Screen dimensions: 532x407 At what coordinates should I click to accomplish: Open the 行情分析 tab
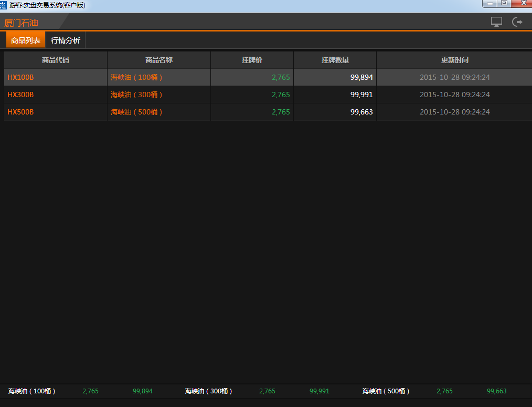point(66,40)
